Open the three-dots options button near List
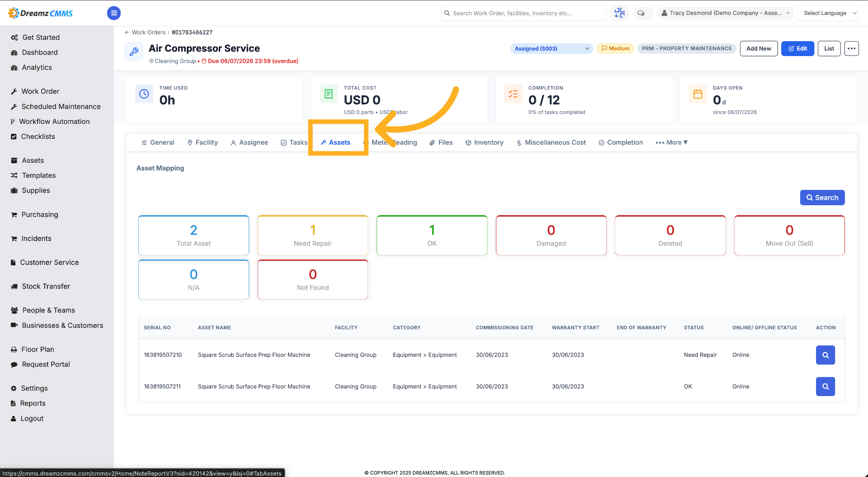868x477 pixels. [851, 48]
